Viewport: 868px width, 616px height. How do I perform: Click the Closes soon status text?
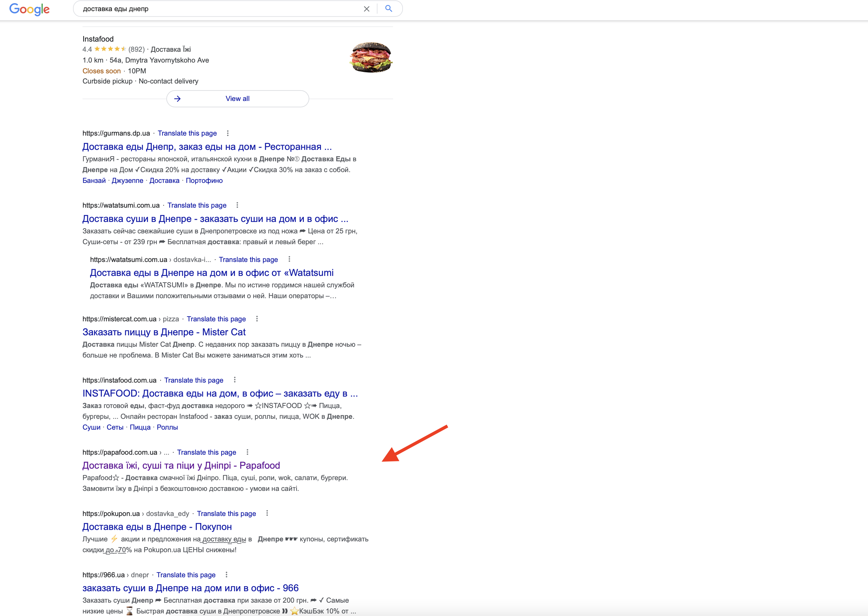tap(102, 71)
